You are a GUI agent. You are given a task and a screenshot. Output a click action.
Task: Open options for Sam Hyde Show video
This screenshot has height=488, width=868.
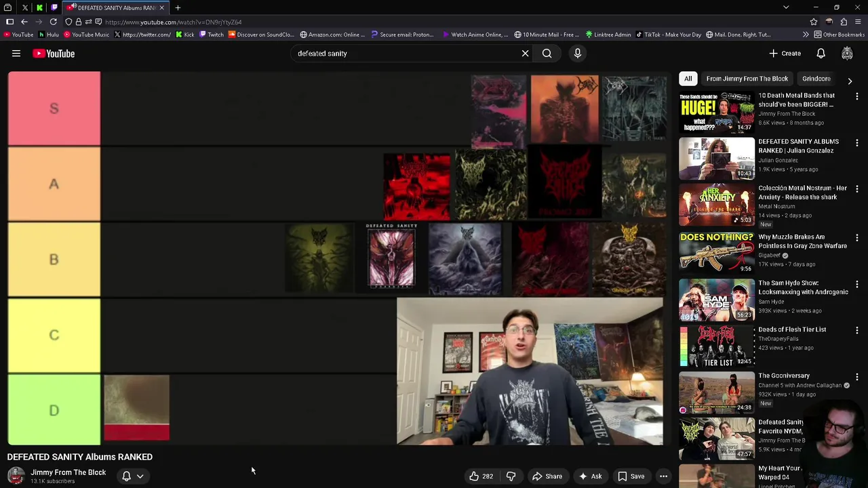coord(857,284)
